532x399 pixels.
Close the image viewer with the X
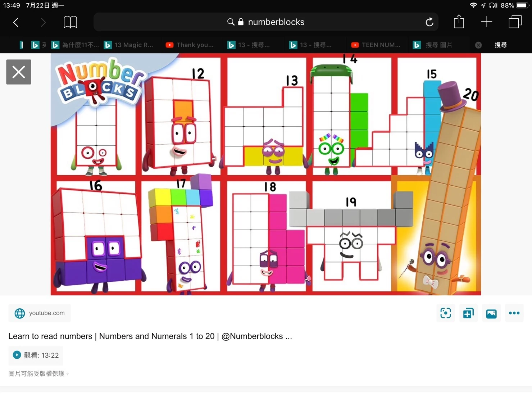point(19,72)
